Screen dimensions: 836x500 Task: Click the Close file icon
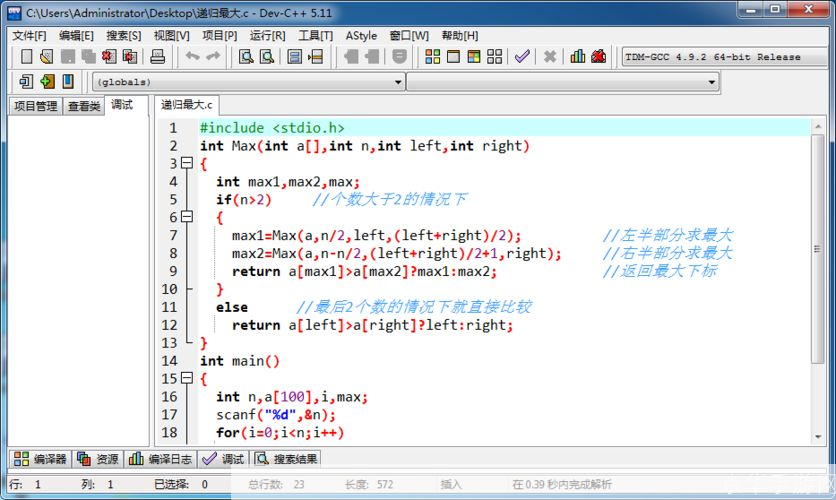[x=109, y=57]
